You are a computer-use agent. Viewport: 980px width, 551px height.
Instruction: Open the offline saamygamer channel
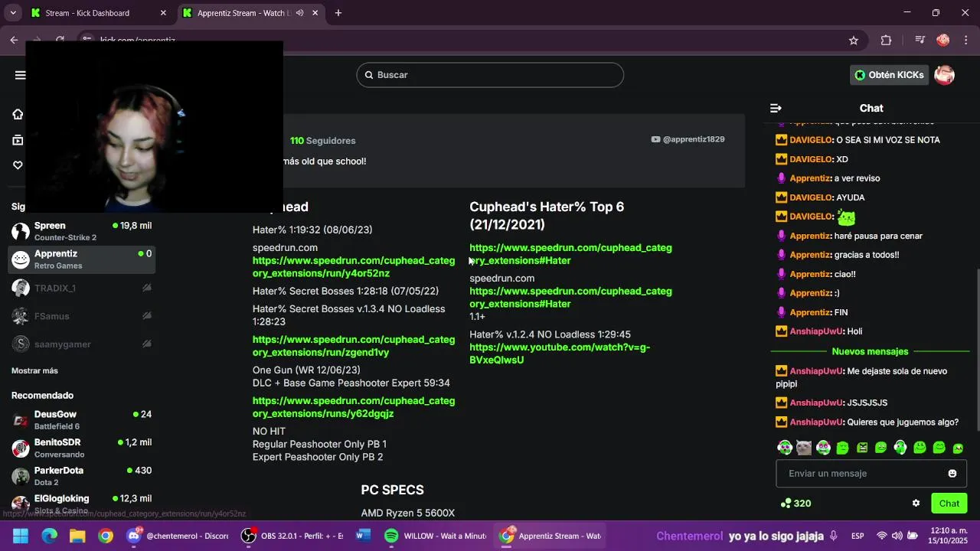[82, 344]
